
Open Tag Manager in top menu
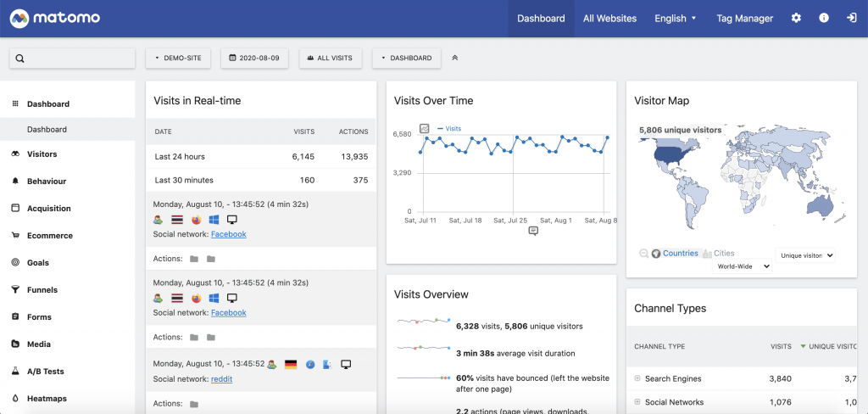click(744, 18)
